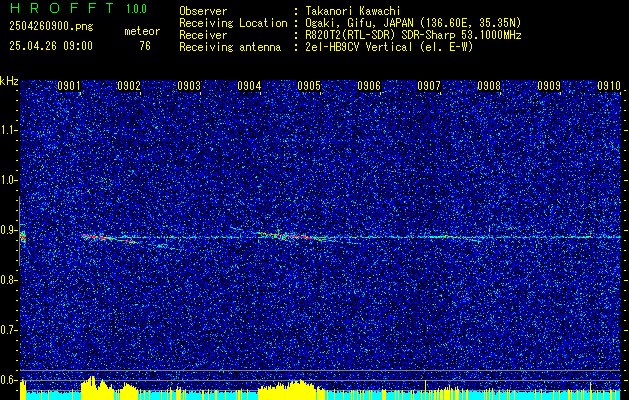Click the HROFFT program title

pos(62,8)
